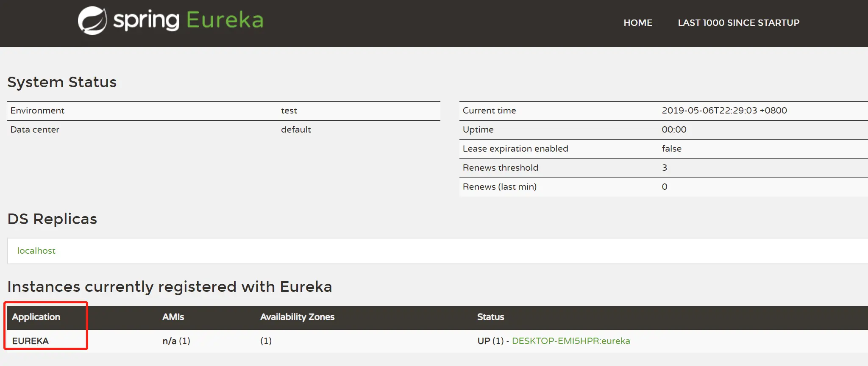
Task: Click the System Status heading
Action: pos(62,82)
